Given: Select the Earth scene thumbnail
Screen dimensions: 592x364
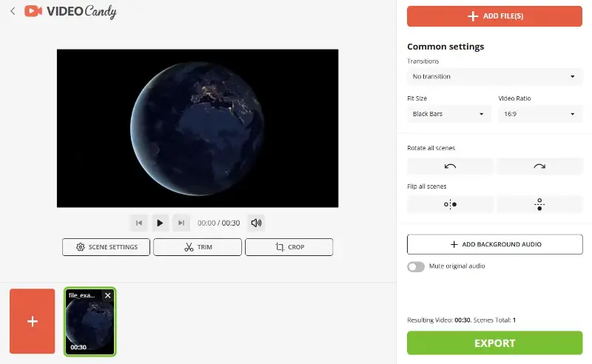Looking at the screenshot, I should [x=90, y=326].
